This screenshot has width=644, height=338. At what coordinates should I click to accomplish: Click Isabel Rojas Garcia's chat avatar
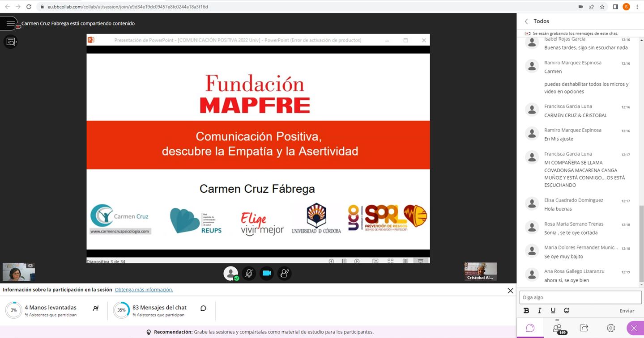pos(532,42)
